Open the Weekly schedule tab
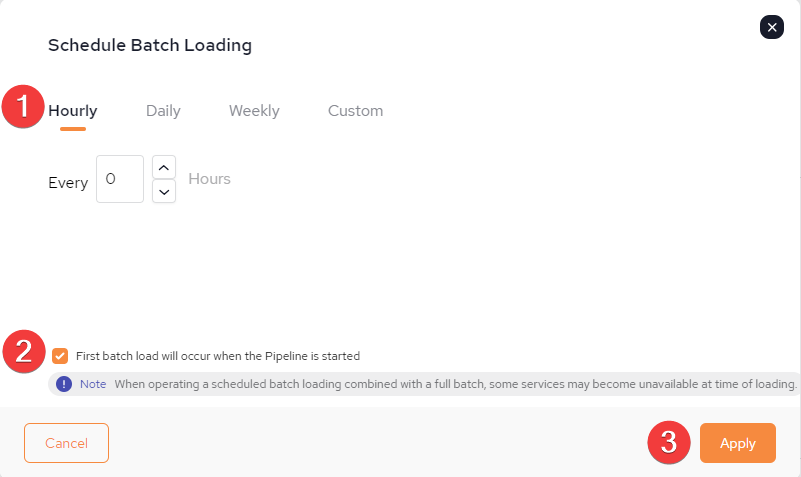This screenshot has width=801, height=477. (254, 111)
